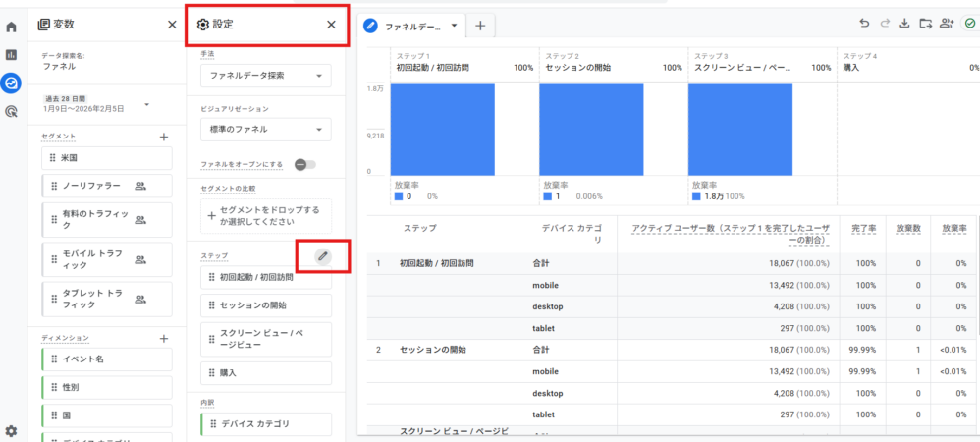Click the blue 放棄率 legend swatch in step 3
The width and height of the screenshot is (980, 442).
(x=696, y=196)
